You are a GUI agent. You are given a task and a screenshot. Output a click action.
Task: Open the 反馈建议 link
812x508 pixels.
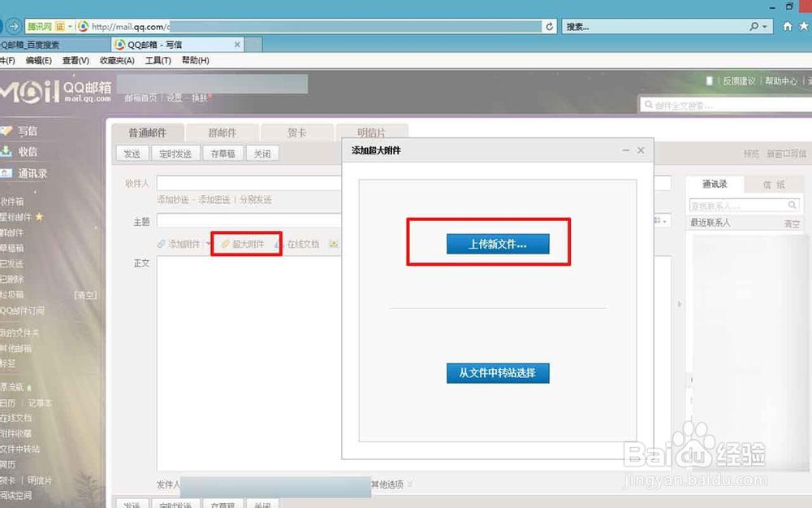[739, 80]
